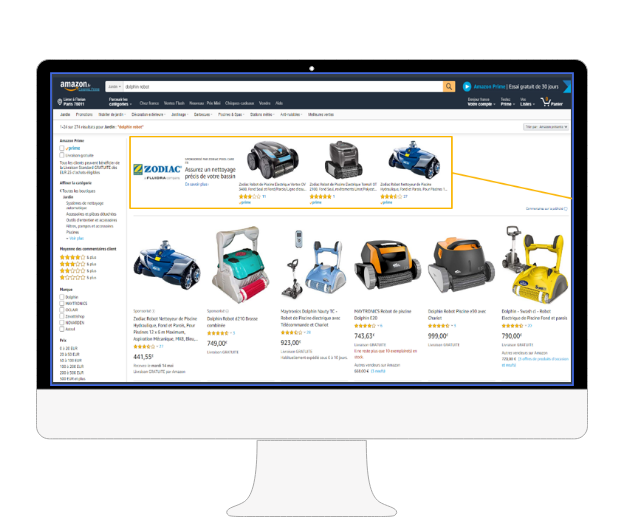The height and width of the screenshot is (525, 636).
Task: Expand Piscines & Spas submenu
Action: [x=231, y=115]
